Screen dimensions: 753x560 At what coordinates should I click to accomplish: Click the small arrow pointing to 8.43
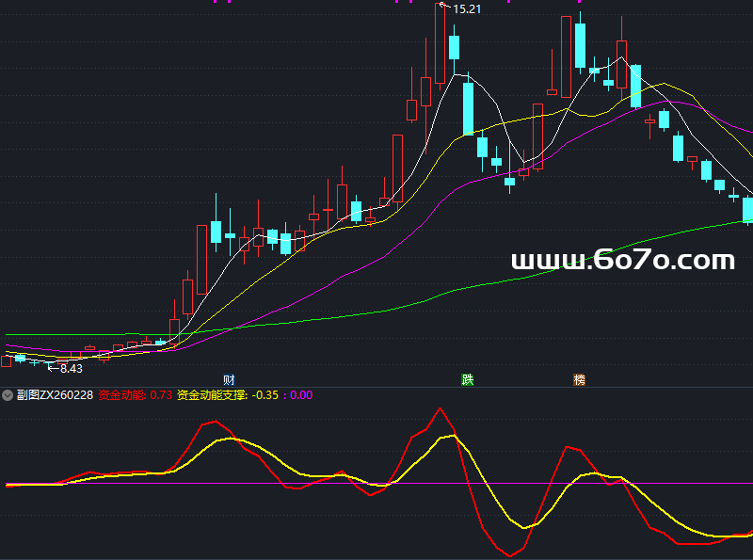(53, 368)
